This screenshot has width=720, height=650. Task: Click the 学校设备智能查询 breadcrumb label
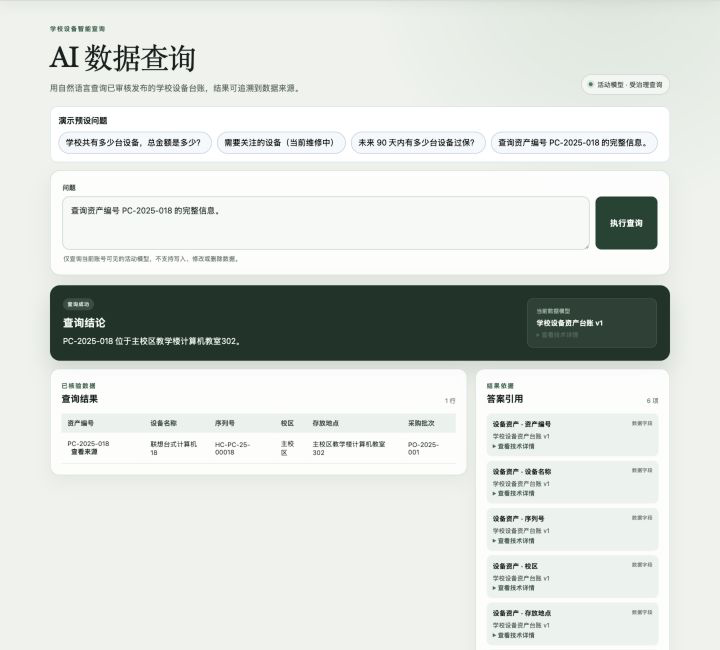click(x=78, y=29)
